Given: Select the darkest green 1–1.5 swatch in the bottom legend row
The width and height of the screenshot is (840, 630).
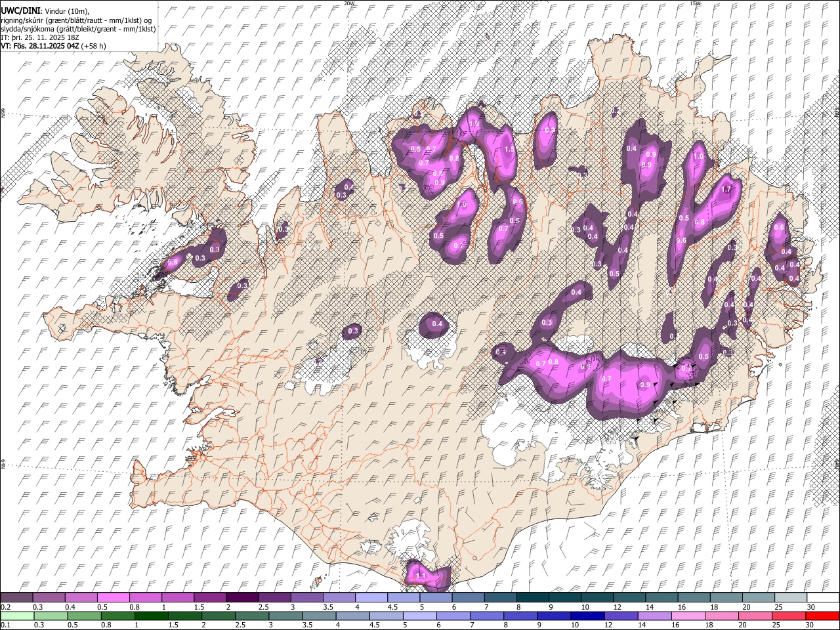Looking at the screenshot, I should (x=152, y=616).
